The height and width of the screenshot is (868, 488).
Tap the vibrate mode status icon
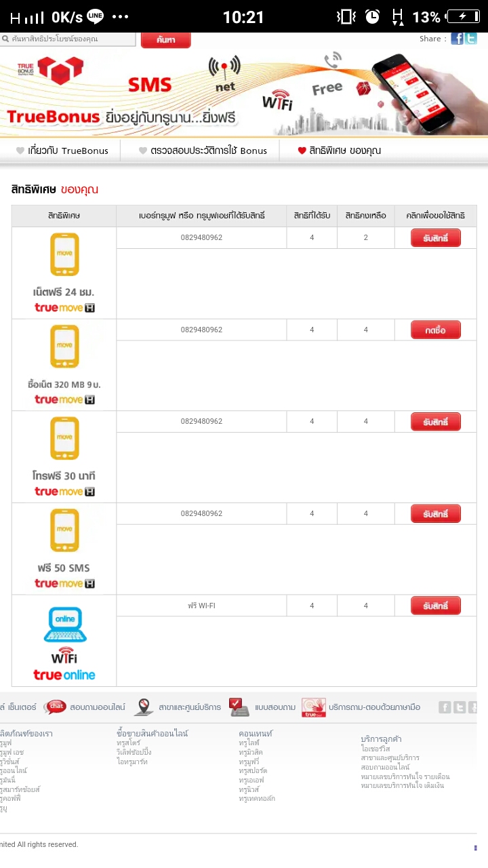[x=347, y=17]
